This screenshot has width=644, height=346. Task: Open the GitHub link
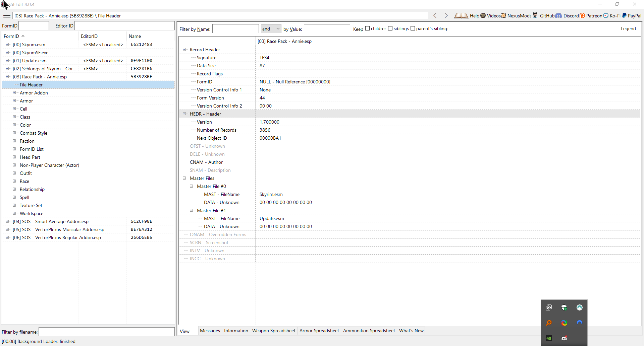tap(543, 16)
